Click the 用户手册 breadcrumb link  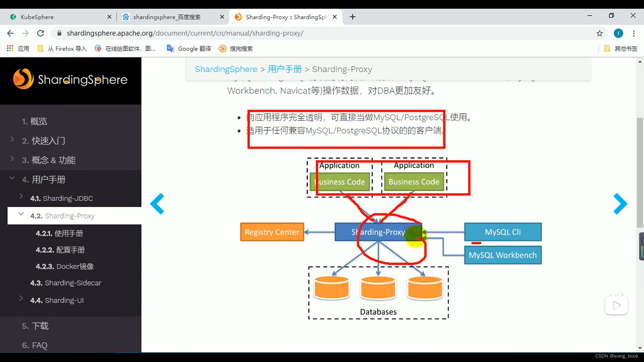285,69
